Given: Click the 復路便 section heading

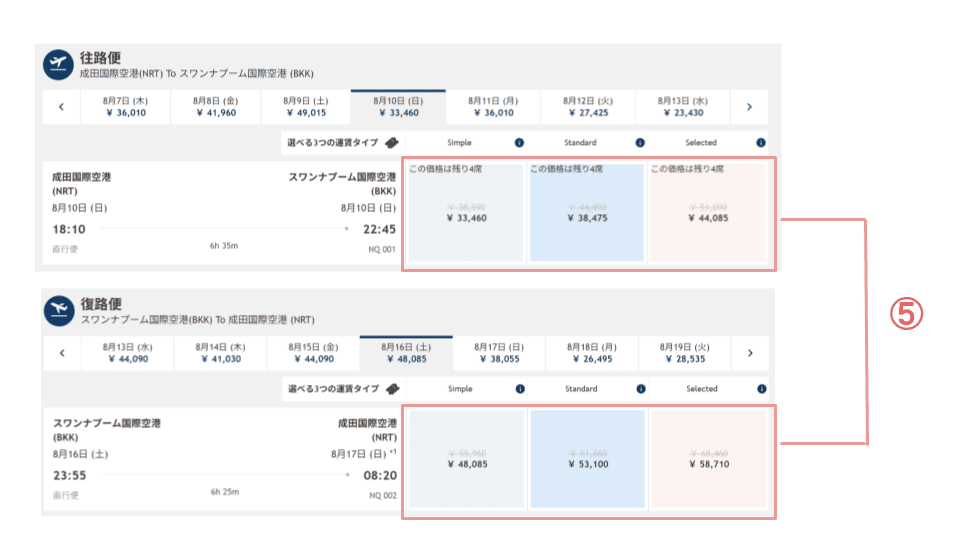Looking at the screenshot, I should 101,304.
